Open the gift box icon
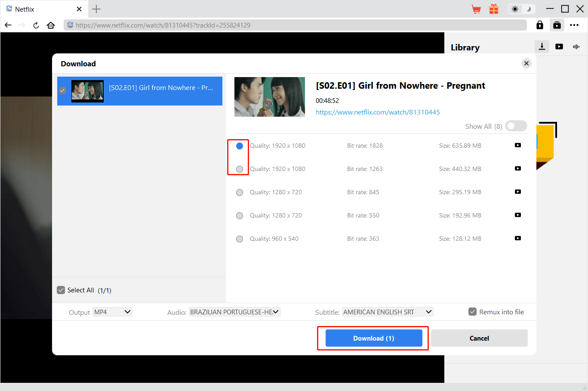The width and height of the screenshot is (588, 391). coord(494,9)
